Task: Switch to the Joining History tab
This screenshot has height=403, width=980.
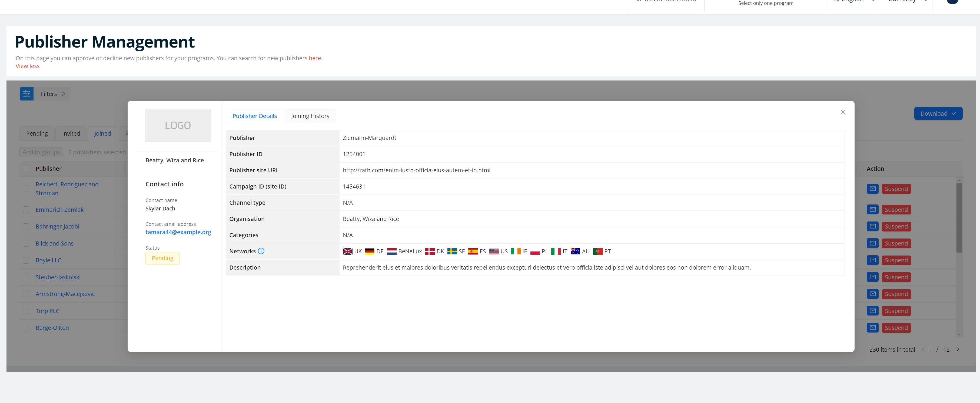Action: [x=310, y=116]
